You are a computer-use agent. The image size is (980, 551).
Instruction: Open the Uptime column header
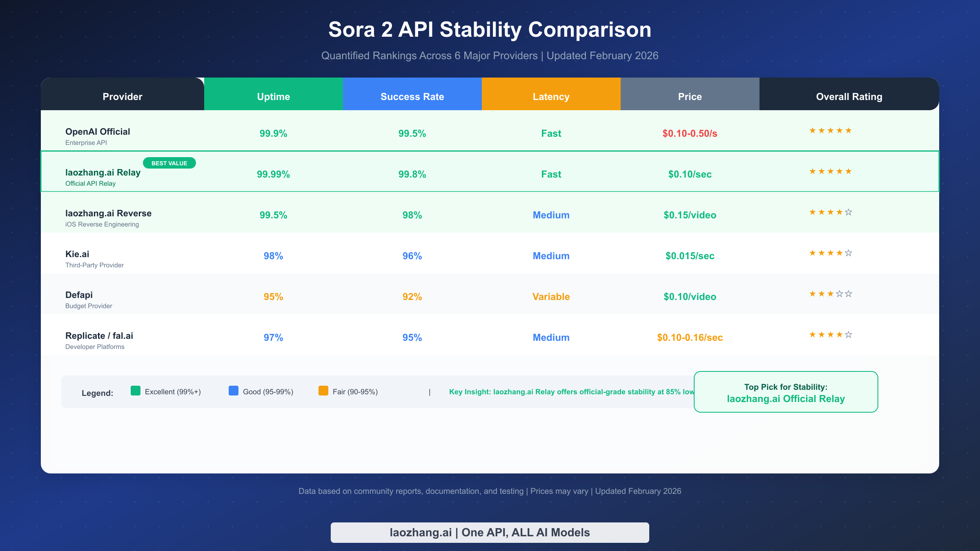pyautogui.click(x=273, y=96)
